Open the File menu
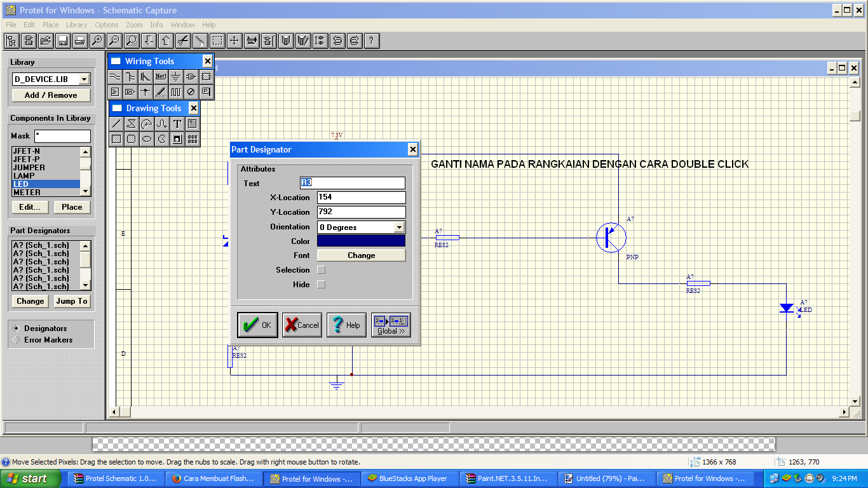The height and width of the screenshot is (488, 868). pyautogui.click(x=11, y=25)
